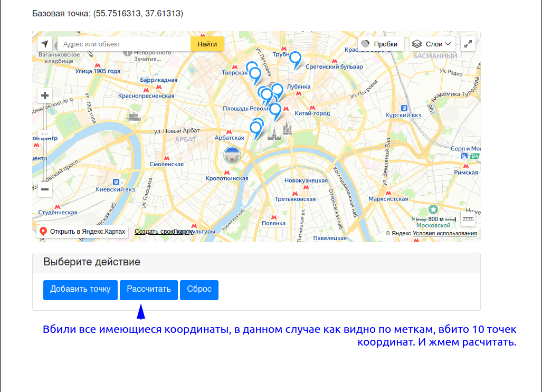Toggle the Пробки traffic layer
The height and width of the screenshot is (392, 542).
(381, 44)
